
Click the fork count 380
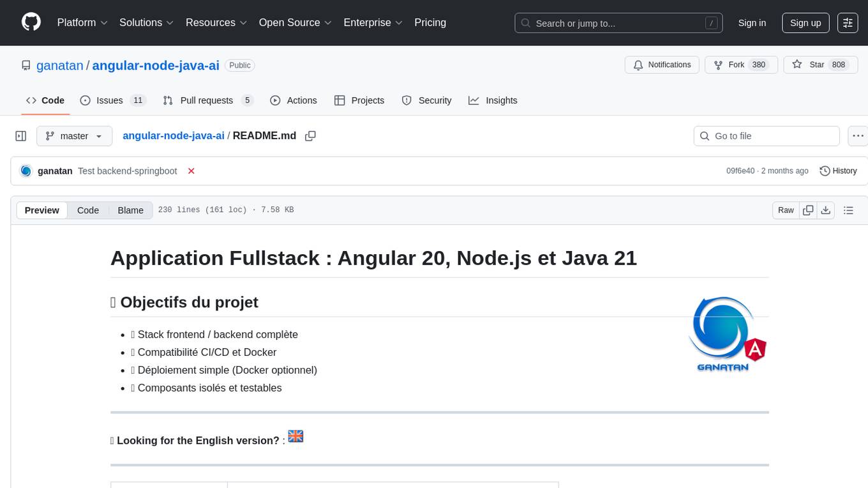click(x=758, y=65)
